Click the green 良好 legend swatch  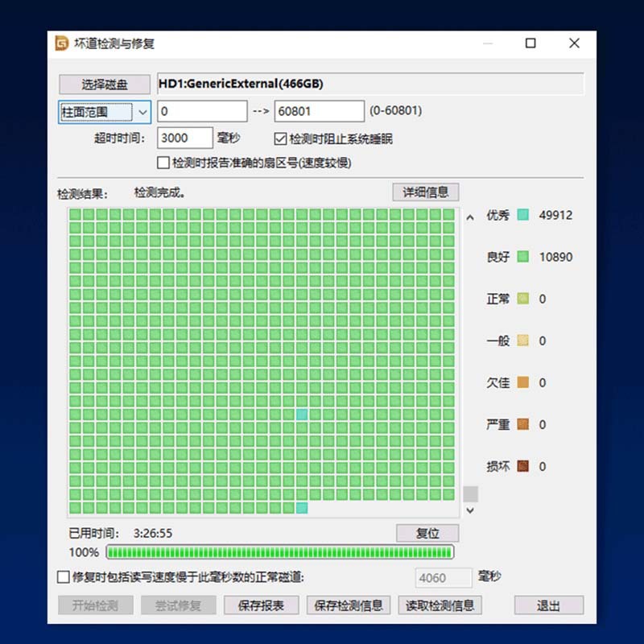(x=524, y=257)
